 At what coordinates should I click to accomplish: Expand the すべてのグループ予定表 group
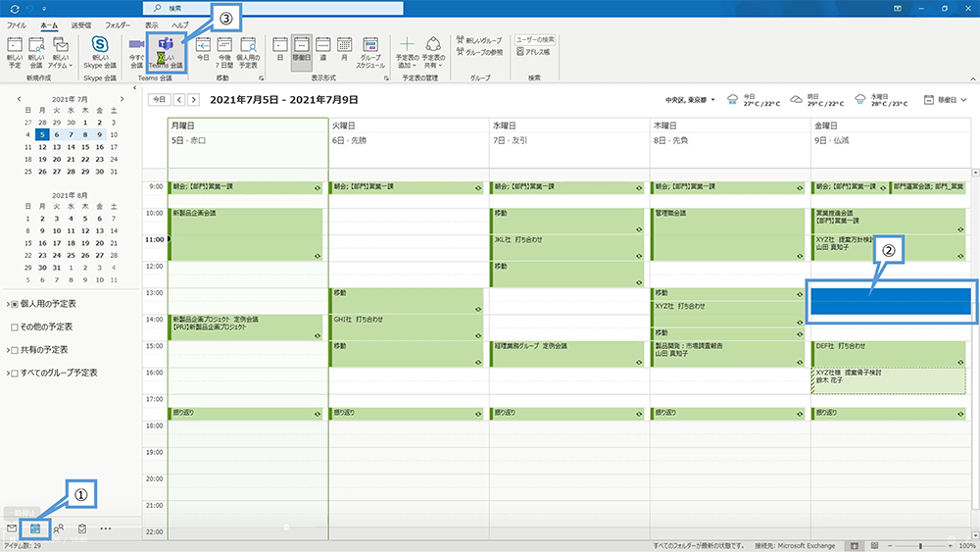pos(7,374)
